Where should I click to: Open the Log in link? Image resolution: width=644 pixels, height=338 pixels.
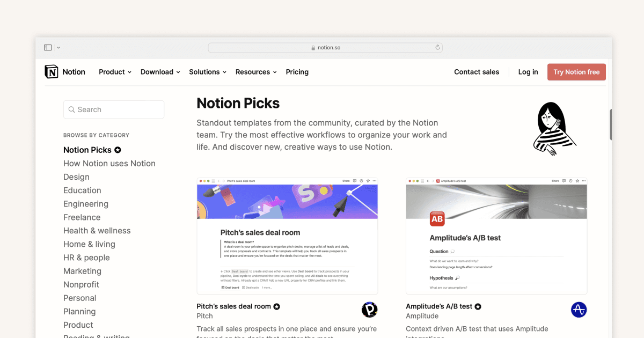pyautogui.click(x=528, y=71)
